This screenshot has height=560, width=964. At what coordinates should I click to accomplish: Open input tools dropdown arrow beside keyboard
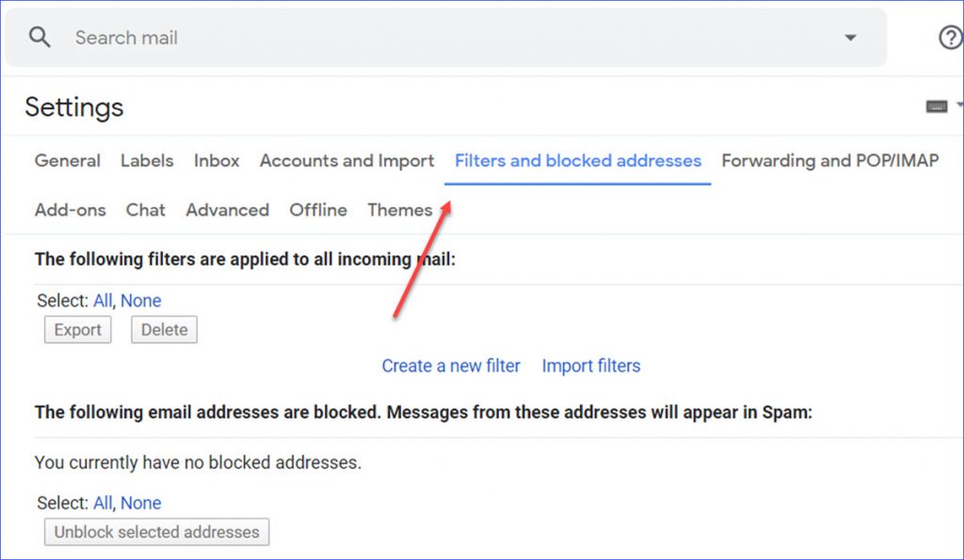coord(959,105)
